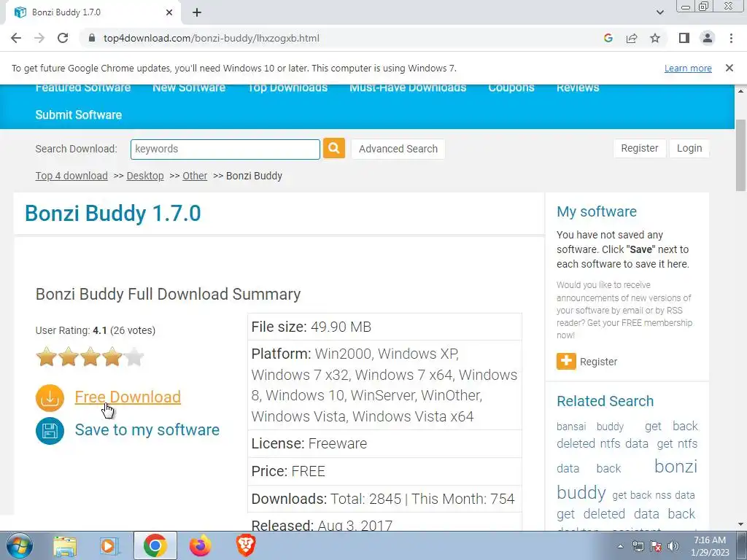Click the page vertical scrollbar thumb

pos(741,155)
